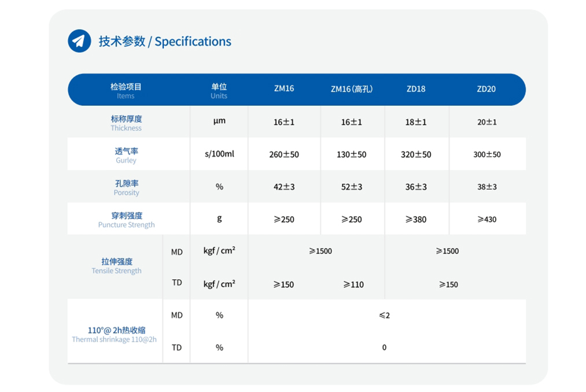This screenshot has height=392, width=586.
Task: Select the ≥430 puncture strength value
Action: pos(487,220)
